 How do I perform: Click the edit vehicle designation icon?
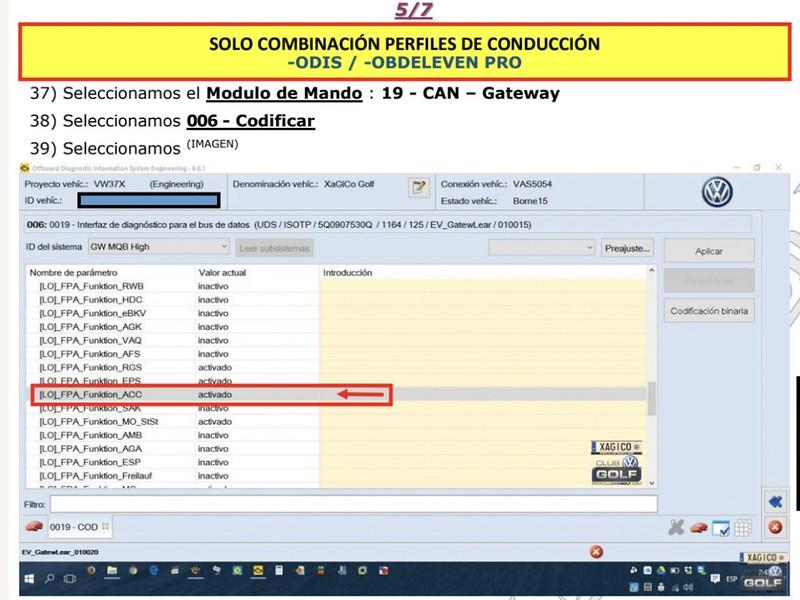point(419,187)
